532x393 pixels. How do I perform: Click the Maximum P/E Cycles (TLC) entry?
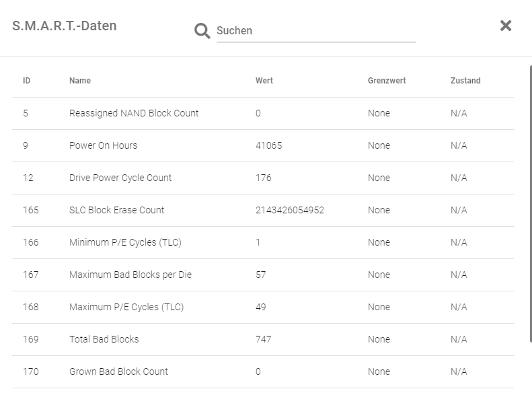click(126, 307)
